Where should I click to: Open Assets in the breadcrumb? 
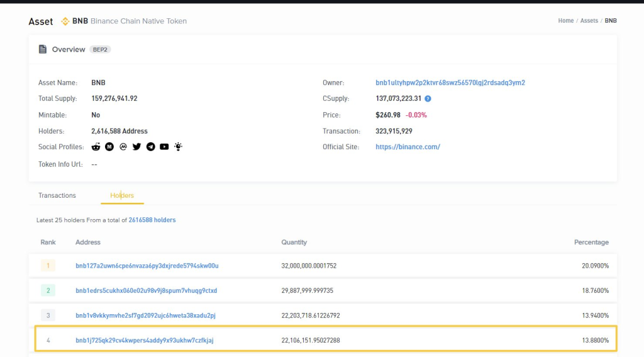[589, 21]
